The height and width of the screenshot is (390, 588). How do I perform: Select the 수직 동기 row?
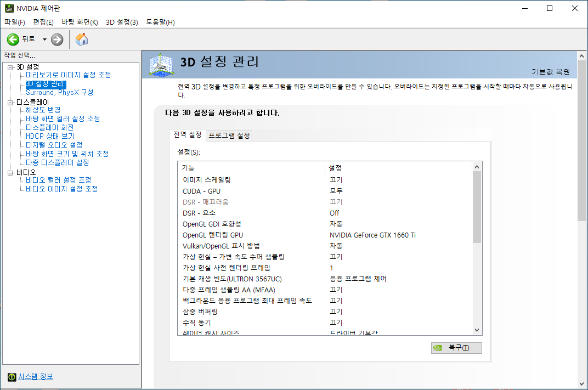coord(325,323)
